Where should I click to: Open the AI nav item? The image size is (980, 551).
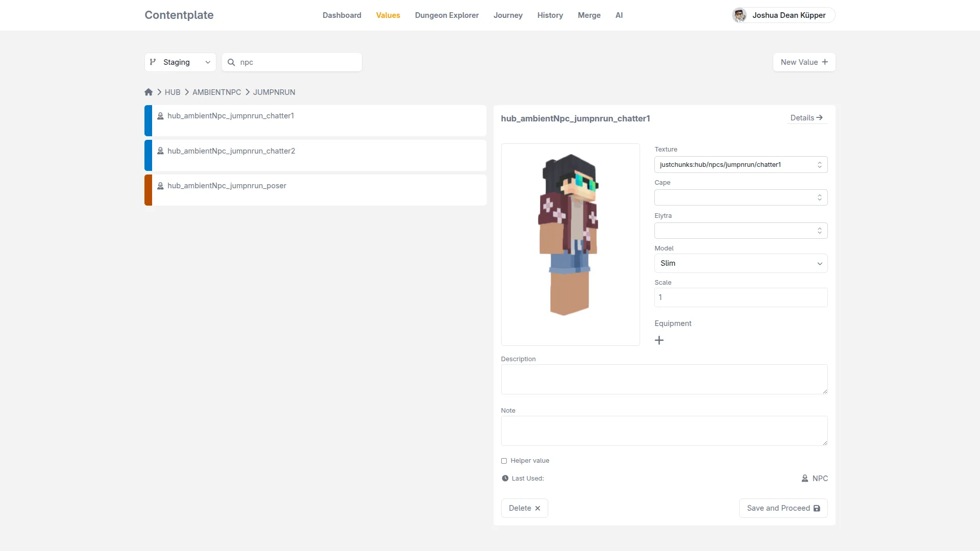(x=619, y=15)
